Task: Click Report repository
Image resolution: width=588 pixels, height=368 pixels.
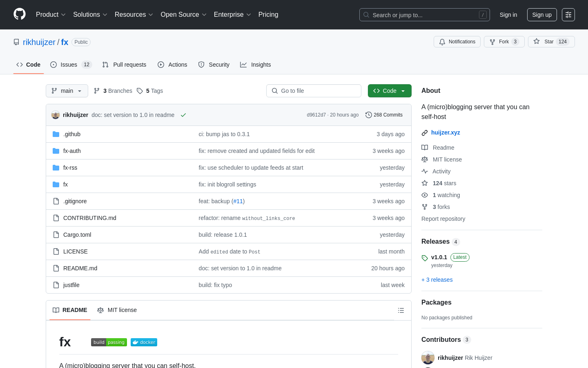Action: [443, 219]
